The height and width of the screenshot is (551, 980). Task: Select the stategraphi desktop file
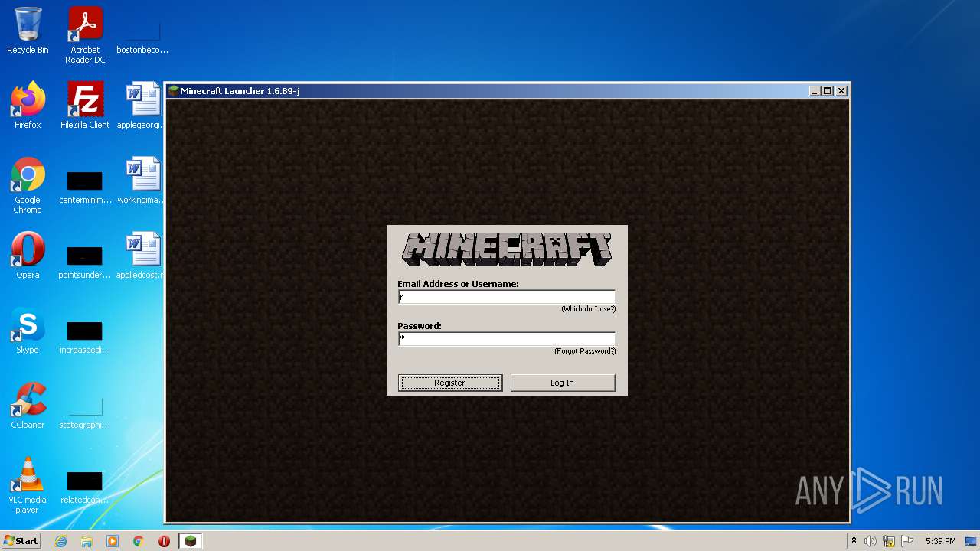[x=85, y=412]
